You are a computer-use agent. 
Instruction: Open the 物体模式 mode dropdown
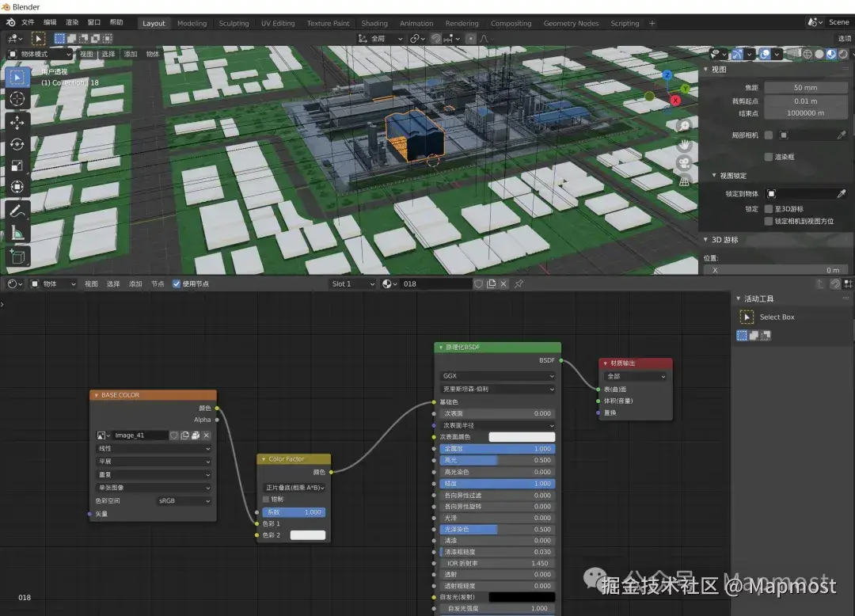tap(40, 54)
